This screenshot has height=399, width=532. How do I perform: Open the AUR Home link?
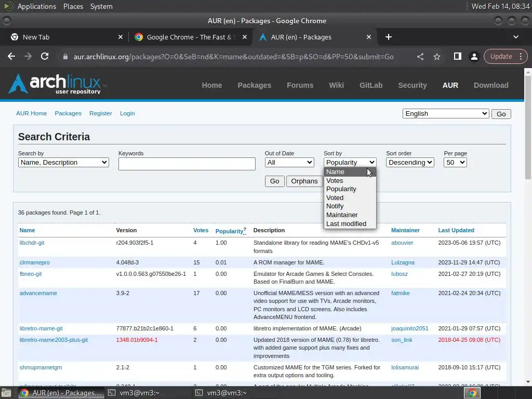31,113
